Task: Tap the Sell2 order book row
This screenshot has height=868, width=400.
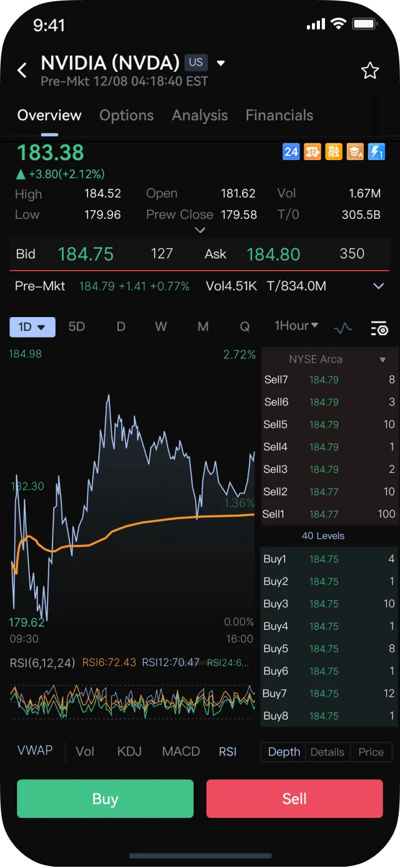Action: click(329, 492)
